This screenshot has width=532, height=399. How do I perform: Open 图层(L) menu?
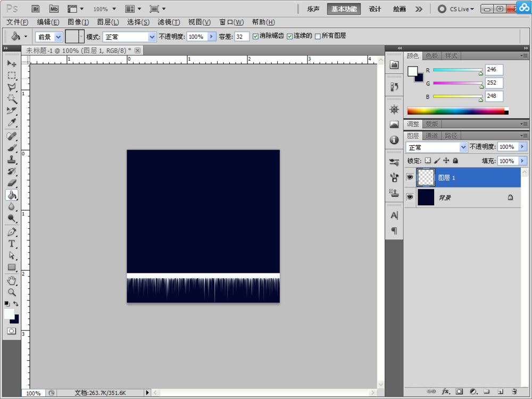(108, 22)
